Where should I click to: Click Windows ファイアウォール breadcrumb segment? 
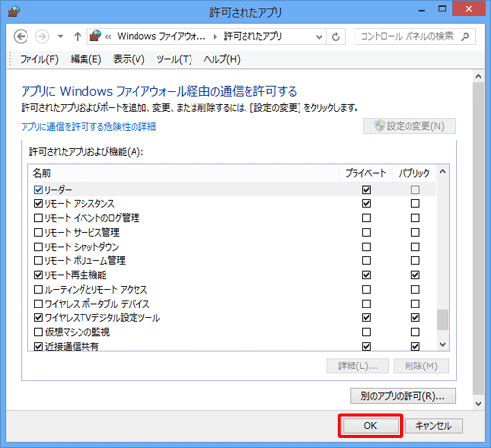coord(161,36)
